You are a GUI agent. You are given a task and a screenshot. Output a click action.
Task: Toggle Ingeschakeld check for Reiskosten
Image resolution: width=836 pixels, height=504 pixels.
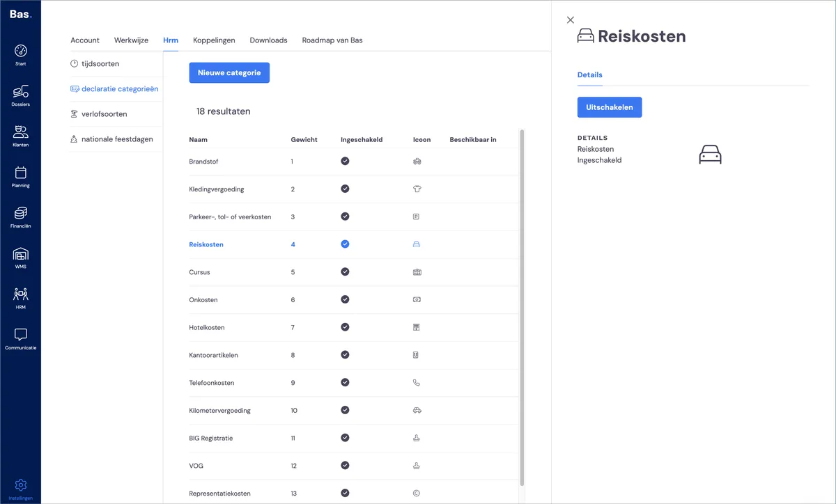pos(345,244)
